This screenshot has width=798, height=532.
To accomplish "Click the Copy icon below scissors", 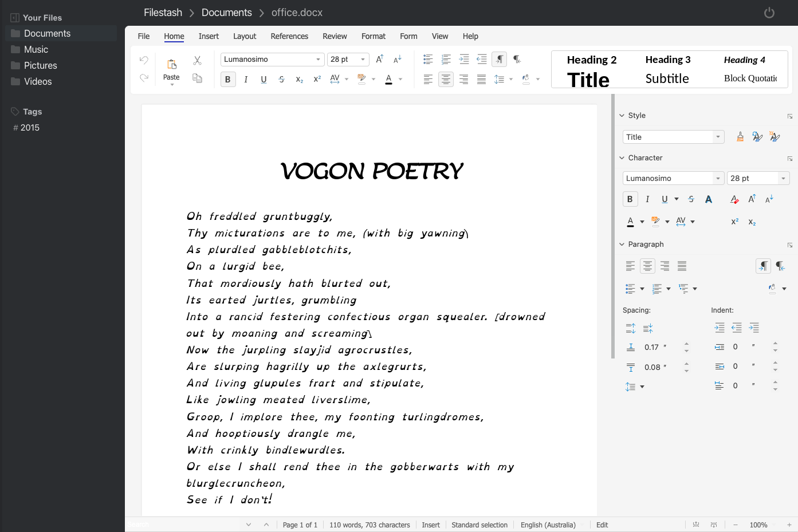I will tap(197, 78).
